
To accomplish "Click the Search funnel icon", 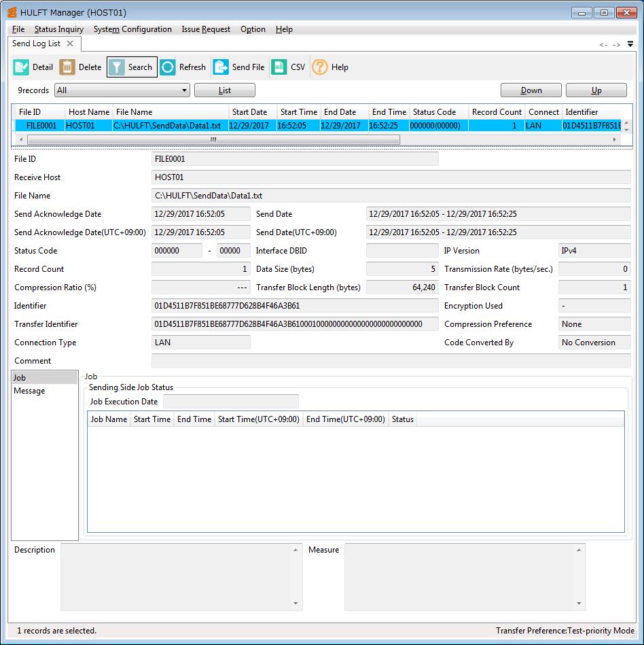I will click(x=117, y=67).
